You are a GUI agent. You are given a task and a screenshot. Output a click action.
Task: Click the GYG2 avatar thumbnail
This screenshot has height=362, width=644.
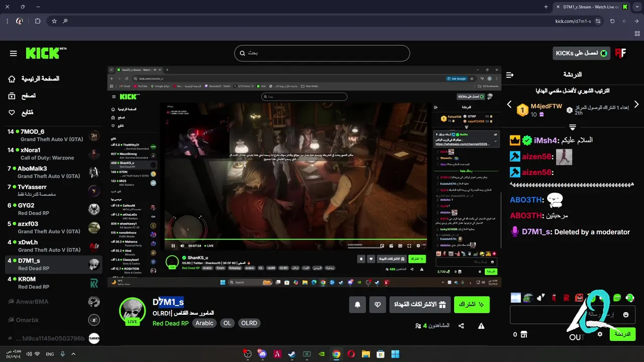(x=94, y=209)
